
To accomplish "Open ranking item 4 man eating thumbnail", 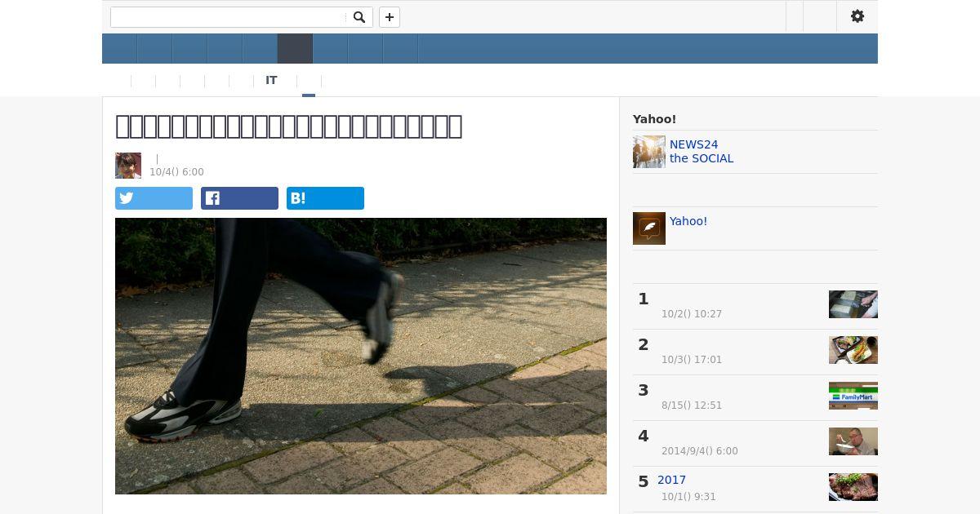I will click(x=853, y=441).
